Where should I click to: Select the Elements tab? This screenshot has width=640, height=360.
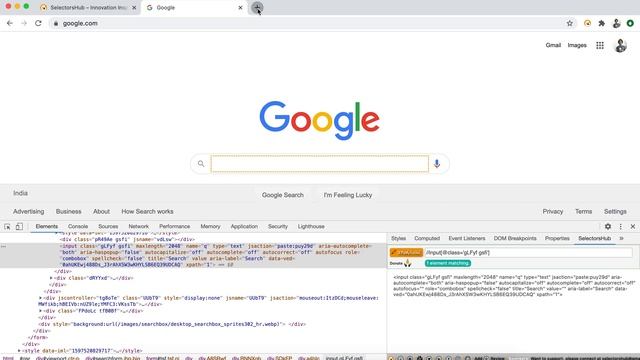[47, 226]
